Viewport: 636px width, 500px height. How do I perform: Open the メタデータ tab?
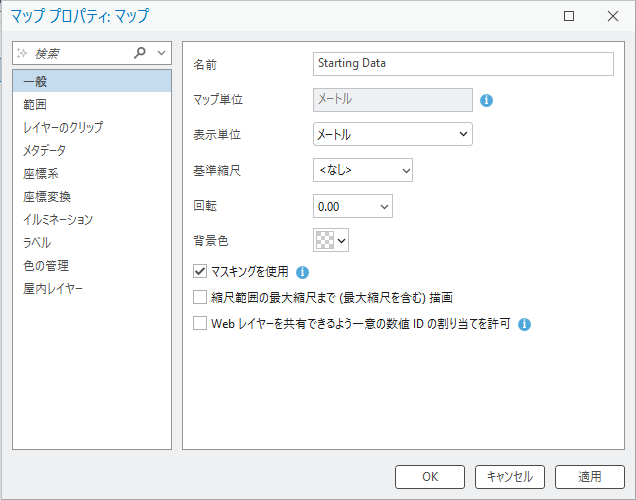point(45,150)
